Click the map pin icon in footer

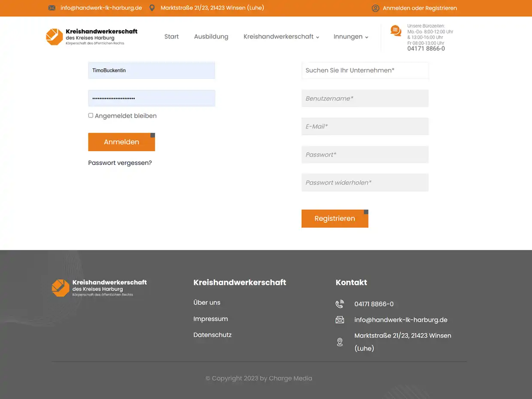tap(340, 342)
